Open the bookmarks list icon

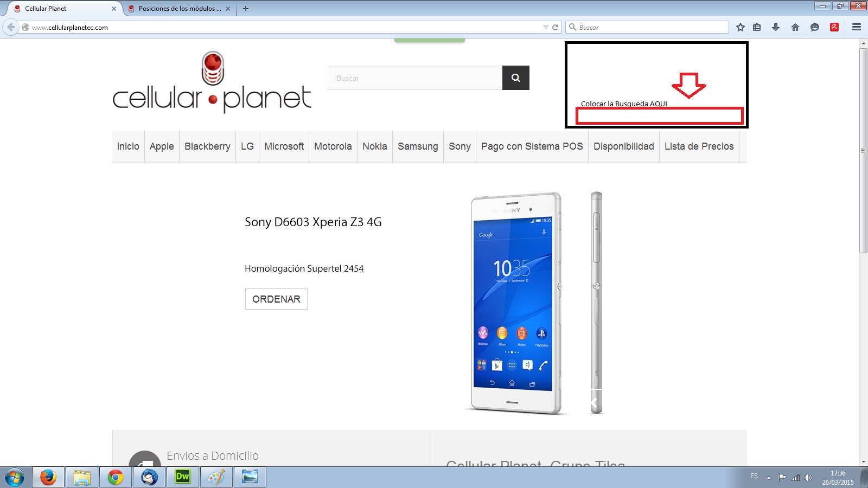coord(757,27)
